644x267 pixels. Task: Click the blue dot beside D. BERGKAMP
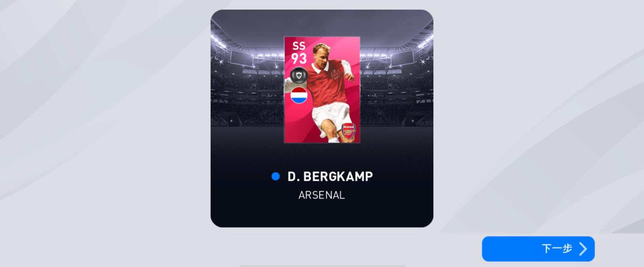[276, 176]
